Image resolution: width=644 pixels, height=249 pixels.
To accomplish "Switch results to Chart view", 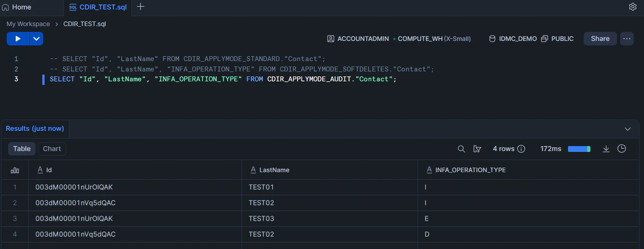I will [x=52, y=149].
